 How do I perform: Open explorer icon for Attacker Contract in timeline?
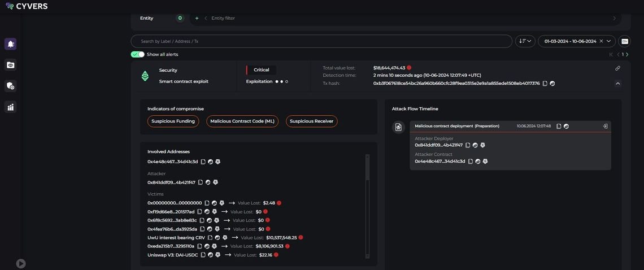point(478,162)
